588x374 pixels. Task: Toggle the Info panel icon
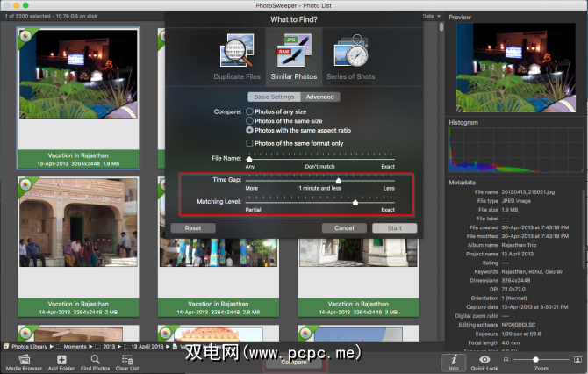[x=454, y=359]
